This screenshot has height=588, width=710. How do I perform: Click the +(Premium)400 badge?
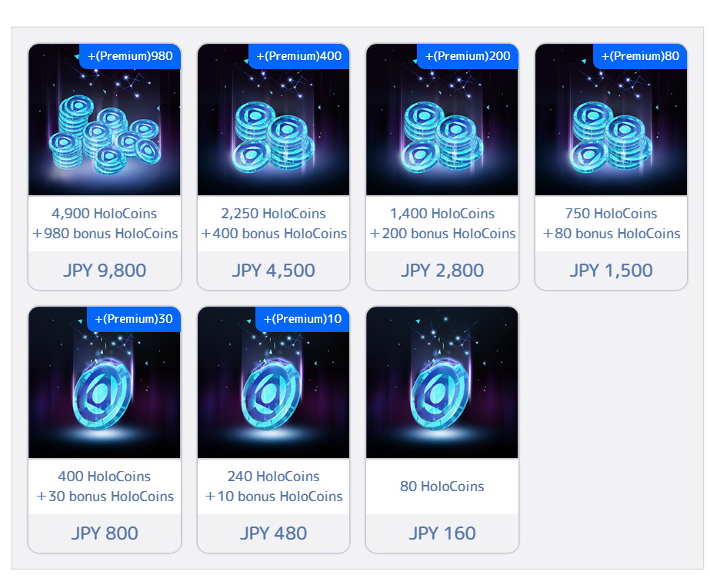click(x=299, y=56)
